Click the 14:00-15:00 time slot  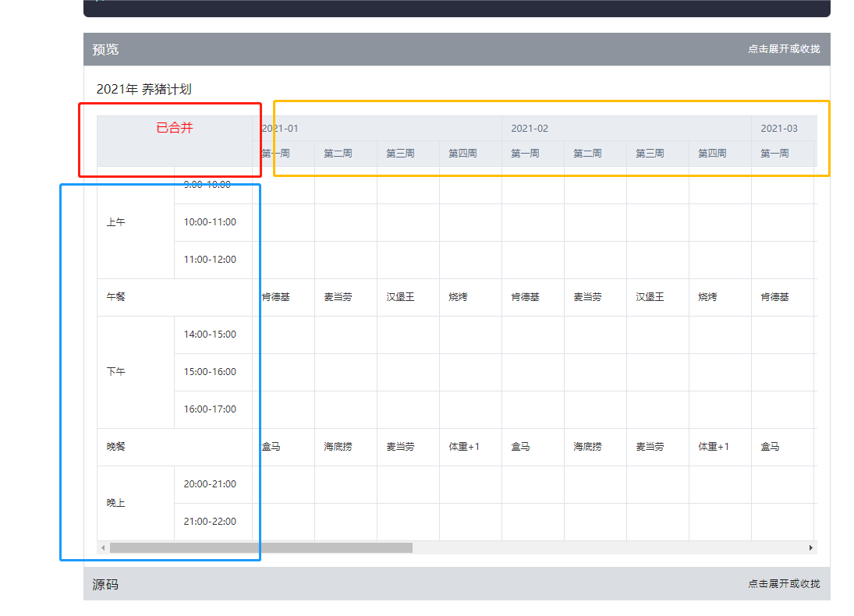(x=213, y=335)
